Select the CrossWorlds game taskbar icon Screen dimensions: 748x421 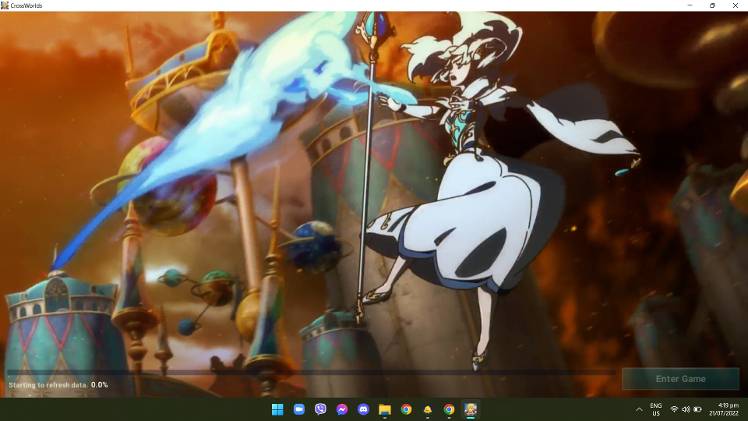tap(470, 410)
